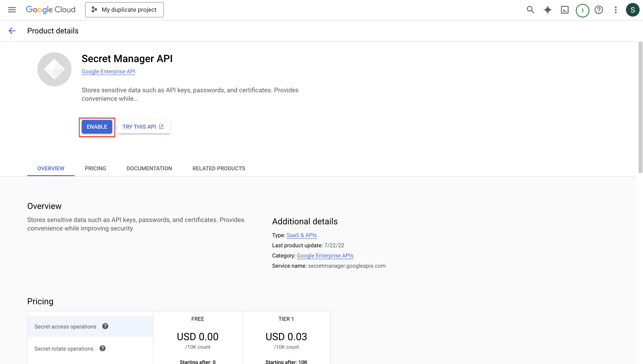This screenshot has width=643, height=364.
Task: Click the Pricing section heading
Action: tap(40, 301)
